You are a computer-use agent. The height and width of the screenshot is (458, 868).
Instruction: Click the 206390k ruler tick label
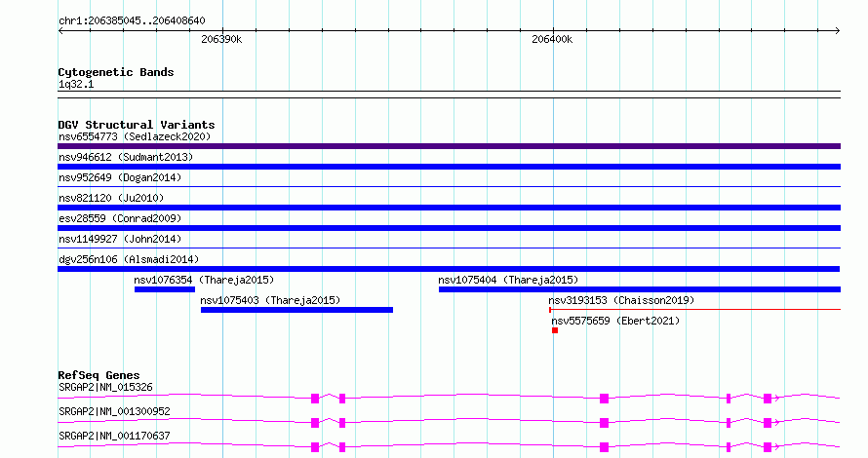[x=221, y=39]
